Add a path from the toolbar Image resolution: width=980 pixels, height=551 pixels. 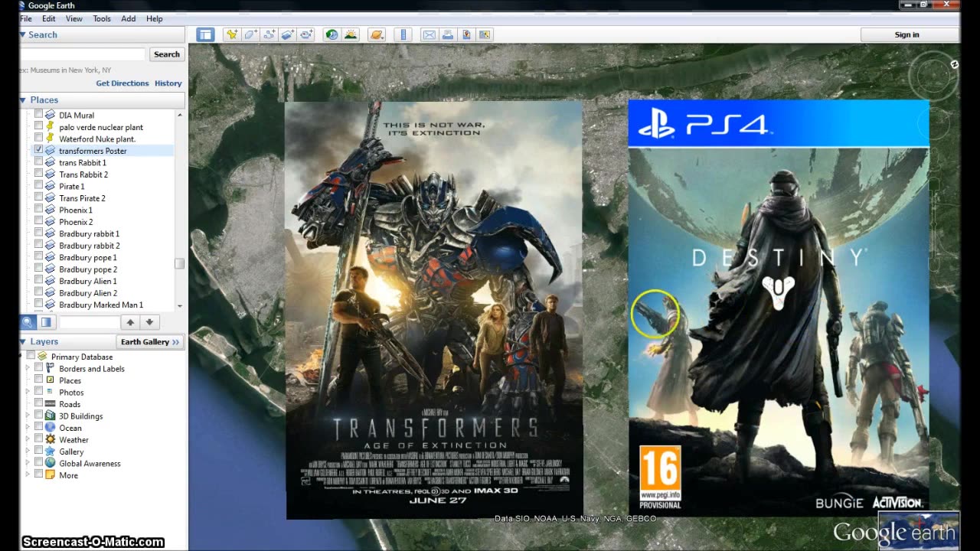point(269,34)
